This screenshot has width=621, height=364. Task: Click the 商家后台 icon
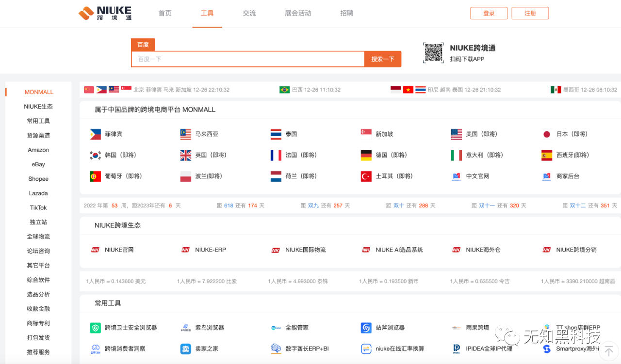click(547, 176)
